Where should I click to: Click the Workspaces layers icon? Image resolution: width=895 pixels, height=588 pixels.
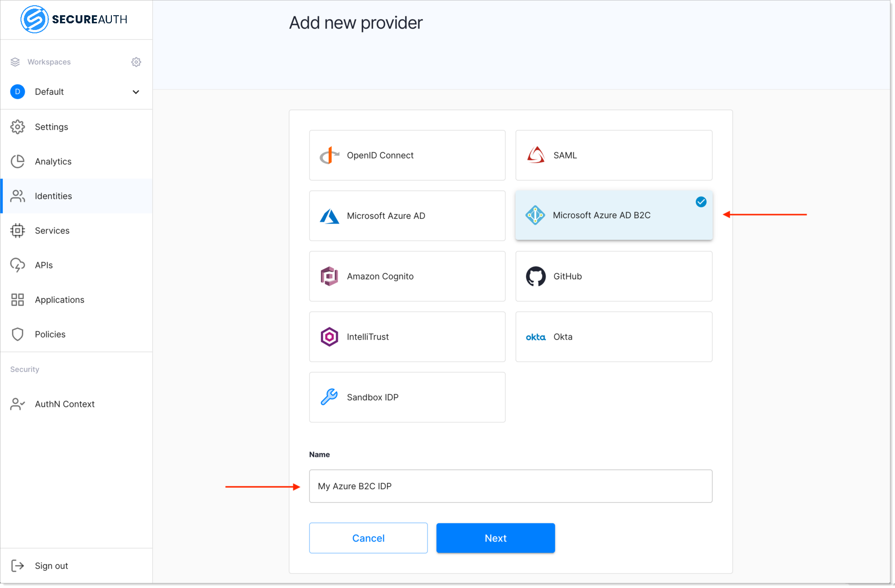pyautogui.click(x=15, y=62)
